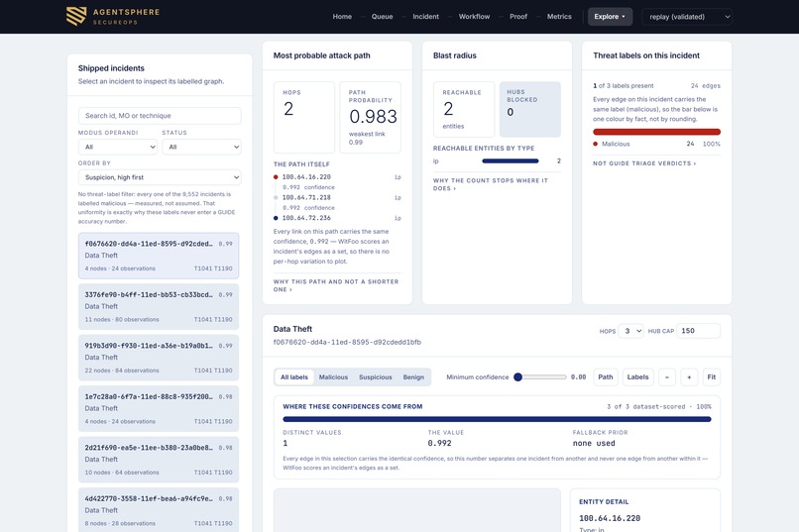Open the Order By dropdown
The image size is (799, 532).
160,177
